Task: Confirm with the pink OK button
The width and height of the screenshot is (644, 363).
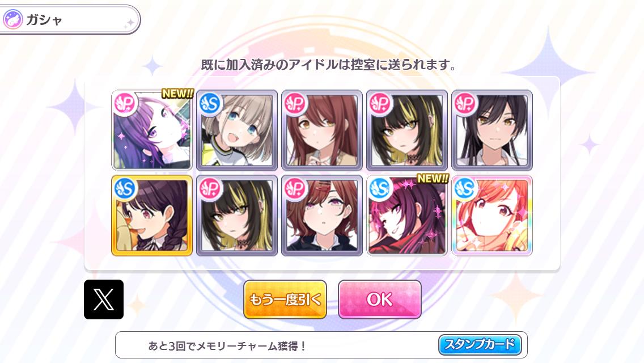Action: [379, 299]
